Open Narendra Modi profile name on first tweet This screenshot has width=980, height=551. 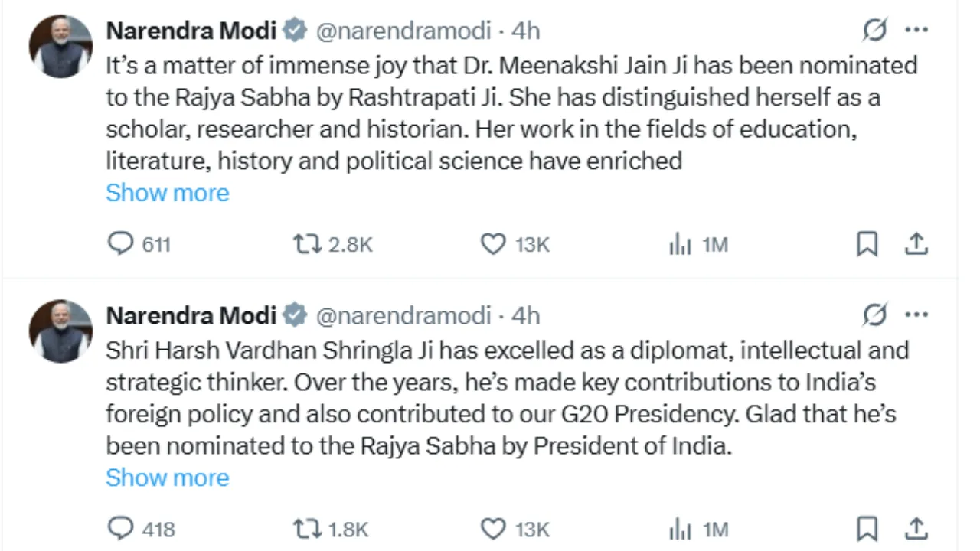point(191,30)
